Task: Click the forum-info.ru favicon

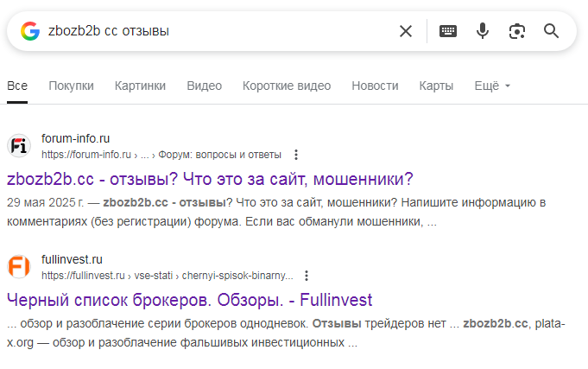Action: coord(19,146)
